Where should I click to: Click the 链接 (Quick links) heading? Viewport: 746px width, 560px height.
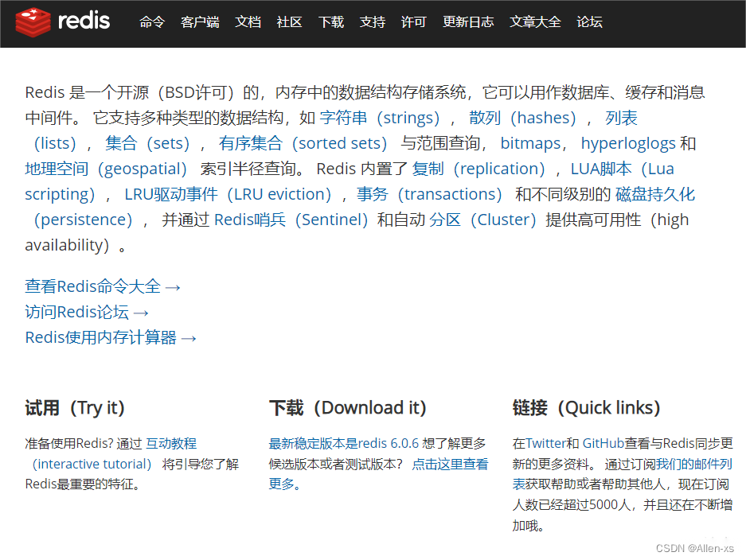click(587, 408)
